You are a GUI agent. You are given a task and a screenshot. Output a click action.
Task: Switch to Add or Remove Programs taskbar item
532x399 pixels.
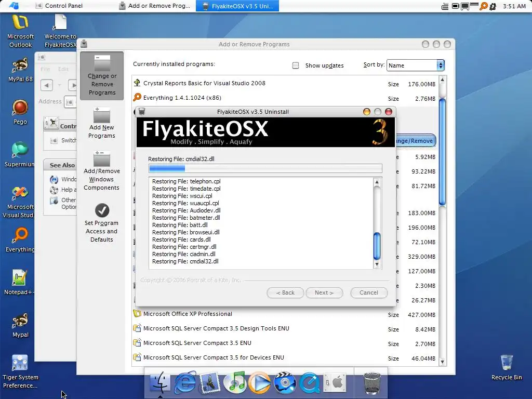pyautogui.click(x=155, y=6)
